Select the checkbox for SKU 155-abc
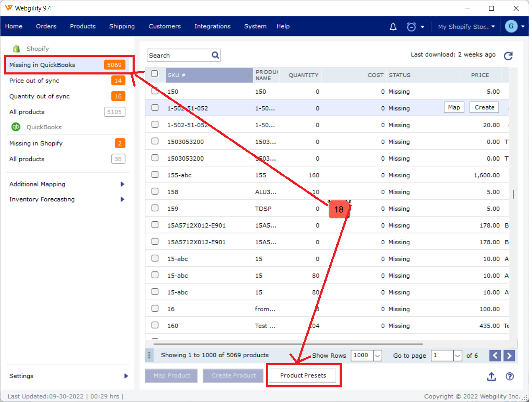Viewport: 532px width, 402px height. 155,174
